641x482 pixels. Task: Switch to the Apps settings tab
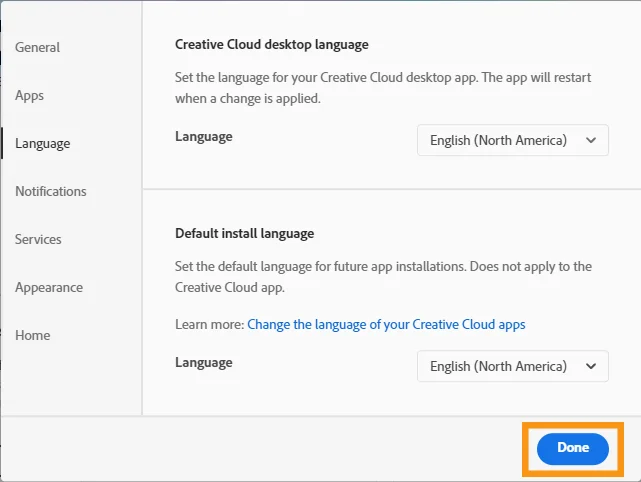point(29,95)
